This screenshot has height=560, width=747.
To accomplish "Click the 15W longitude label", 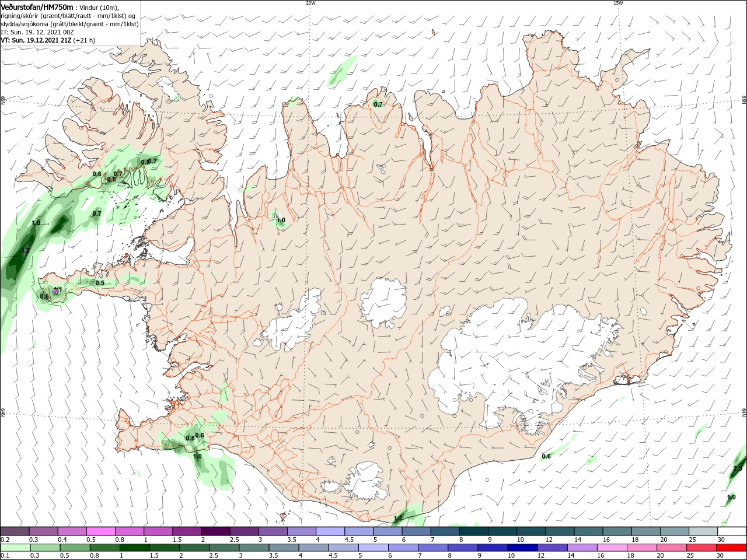I will [618, 3].
